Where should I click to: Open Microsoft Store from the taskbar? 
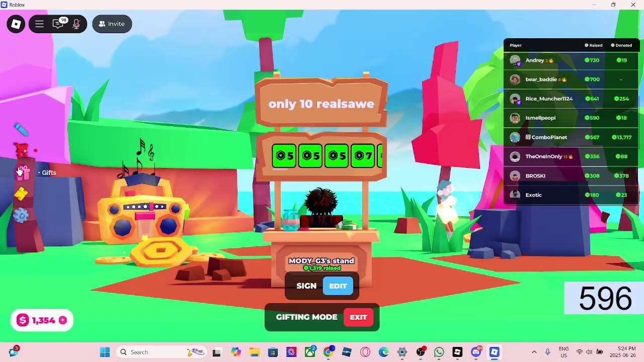tap(273, 352)
